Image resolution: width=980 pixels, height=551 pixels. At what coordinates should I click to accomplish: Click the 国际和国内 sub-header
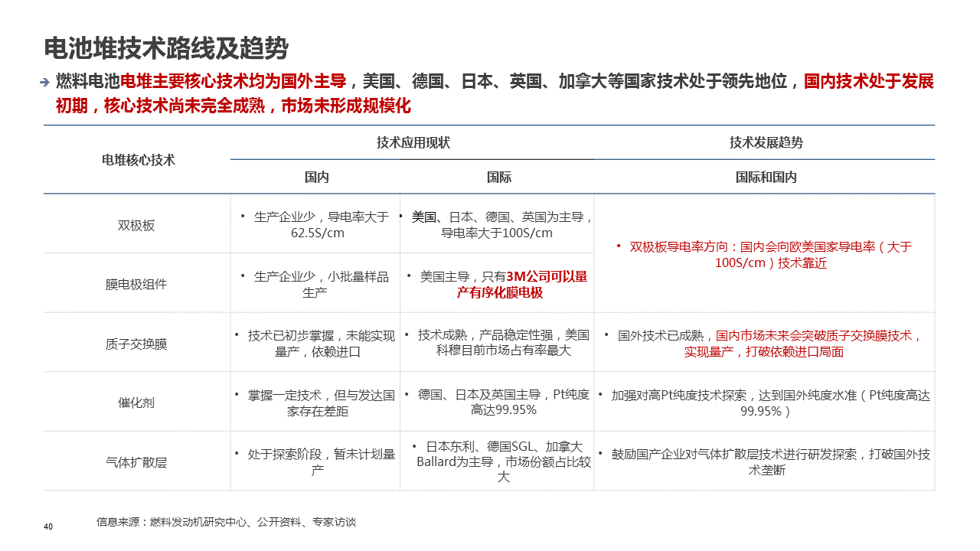point(765,177)
